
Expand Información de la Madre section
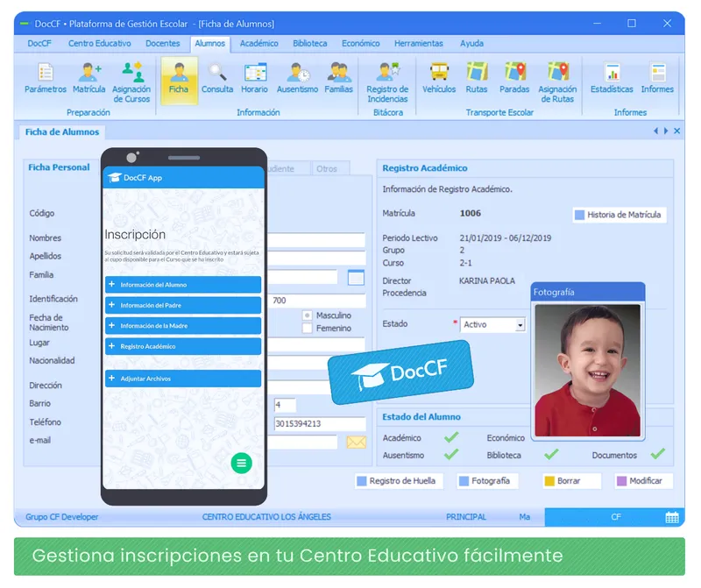click(x=183, y=325)
